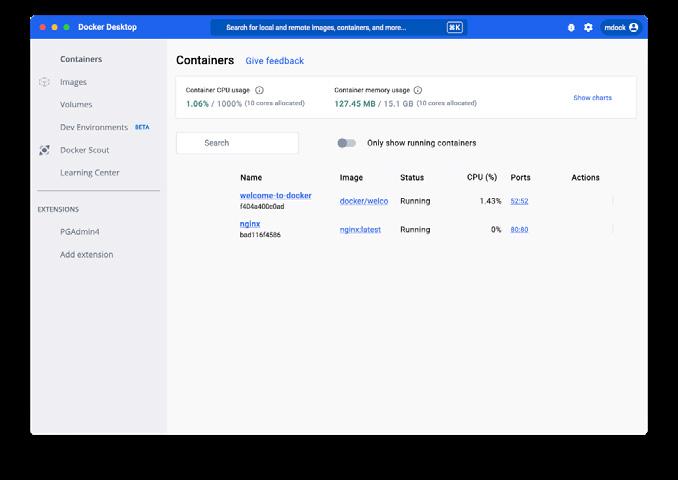Open Volumes in the sidebar
This screenshot has height=480, width=678.
[76, 104]
